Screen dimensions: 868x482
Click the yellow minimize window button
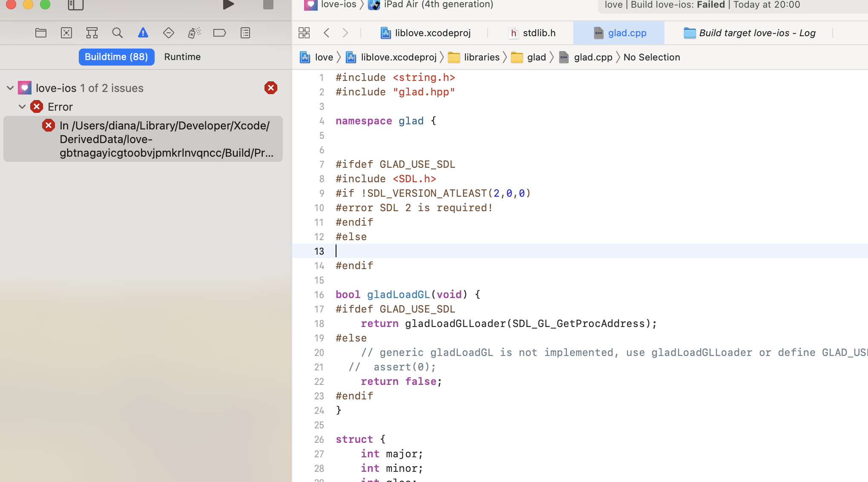tap(28, 4)
